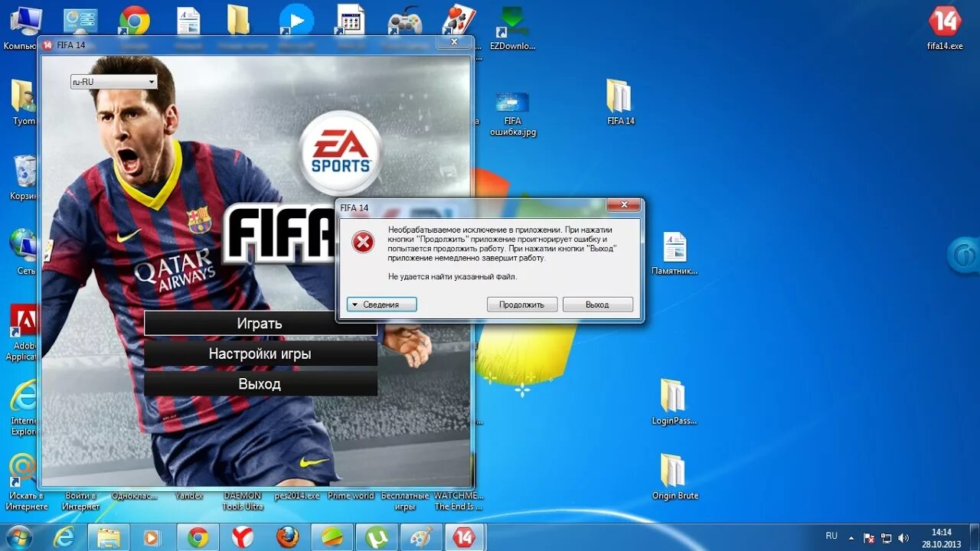Show hidden system tray icons
Screen dimensions: 980x551
(852, 537)
